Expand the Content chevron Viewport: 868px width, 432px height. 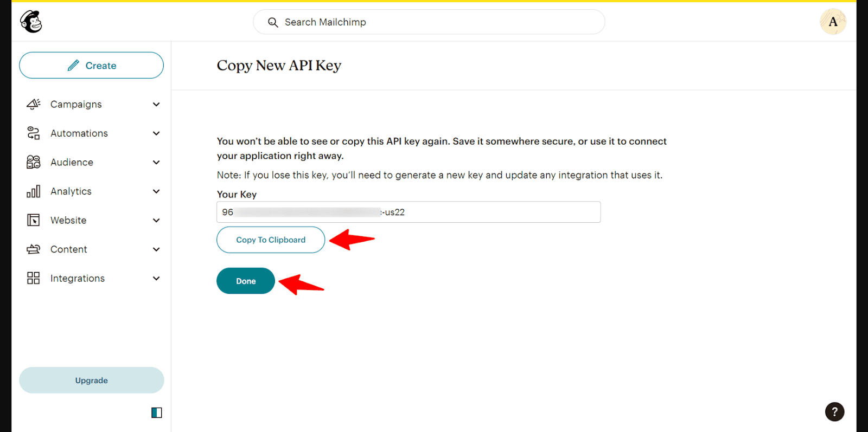(156, 249)
